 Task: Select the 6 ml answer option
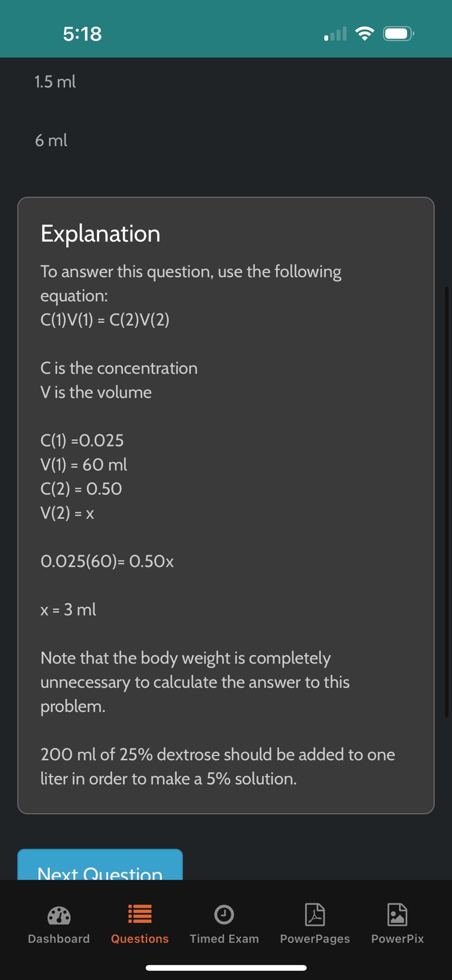pos(51,141)
